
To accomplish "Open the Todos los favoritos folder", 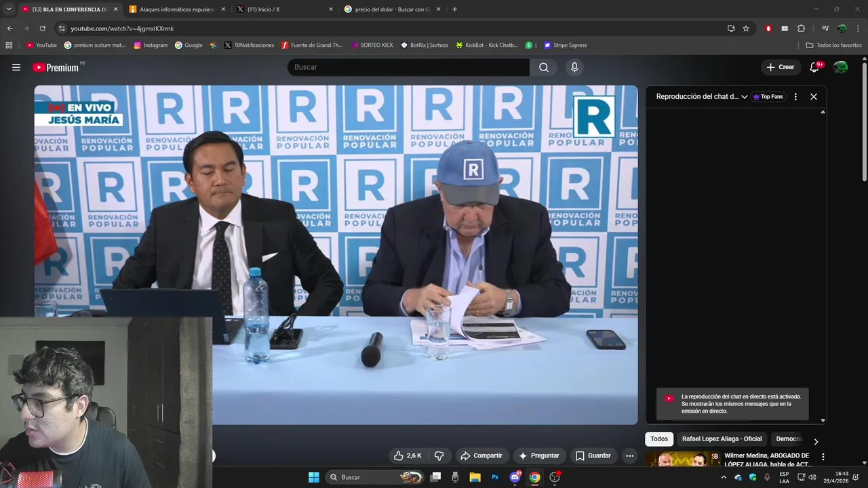I will (x=833, y=45).
